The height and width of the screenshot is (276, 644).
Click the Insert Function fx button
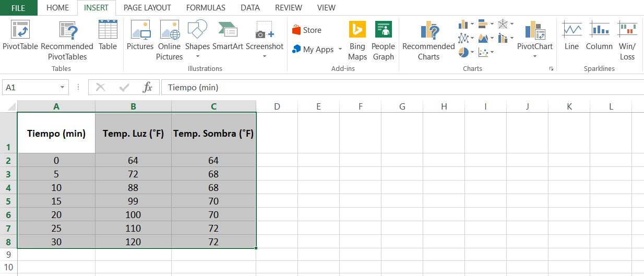click(x=148, y=88)
